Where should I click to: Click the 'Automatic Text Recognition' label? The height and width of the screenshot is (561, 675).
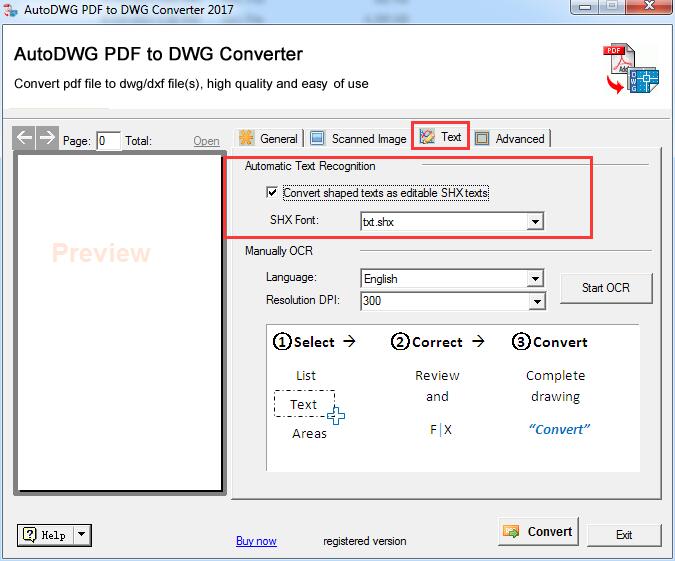coord(310,166)
